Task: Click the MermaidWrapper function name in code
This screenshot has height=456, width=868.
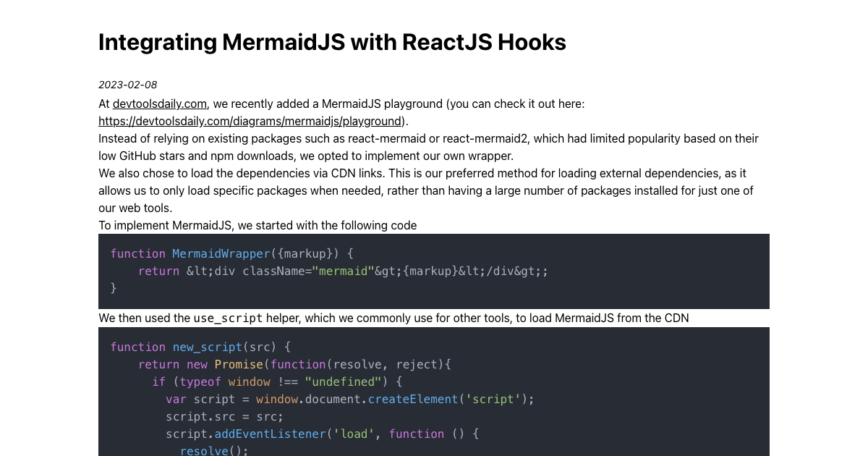Action: click(x=221, y=253)
